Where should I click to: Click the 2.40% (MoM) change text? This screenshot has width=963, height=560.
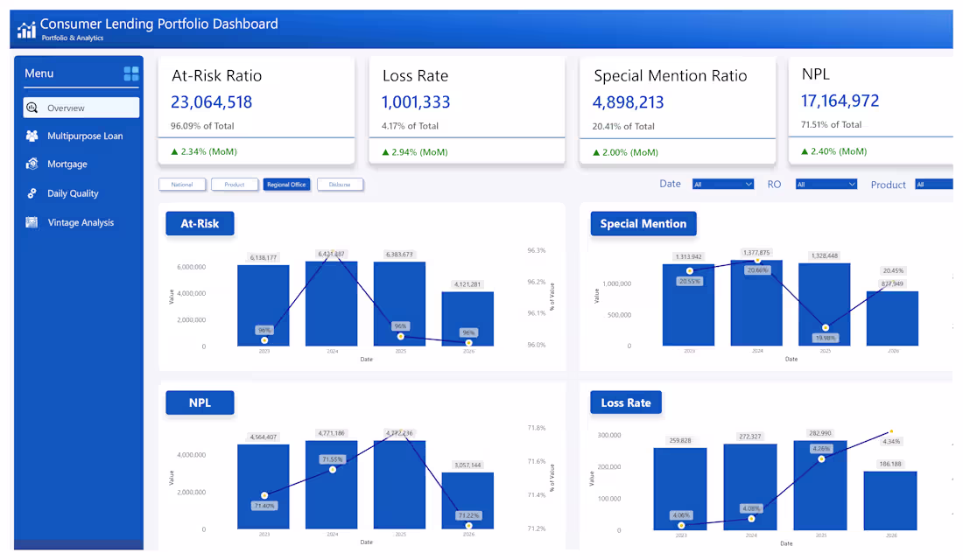point(839,151)
